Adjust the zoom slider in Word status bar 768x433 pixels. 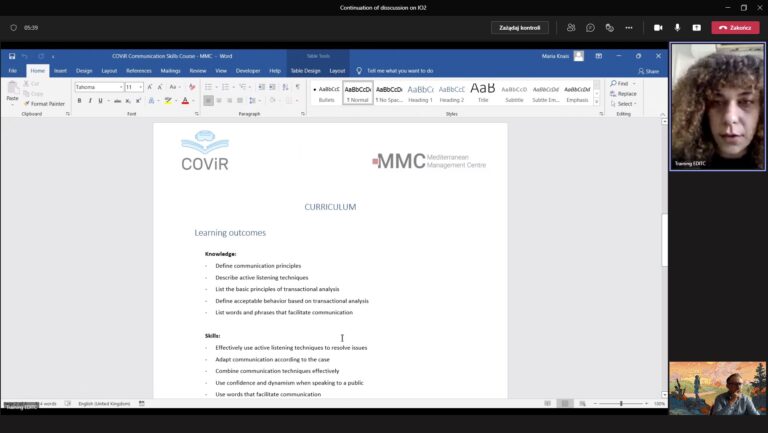pyautogui.click(x=621, y=404)
